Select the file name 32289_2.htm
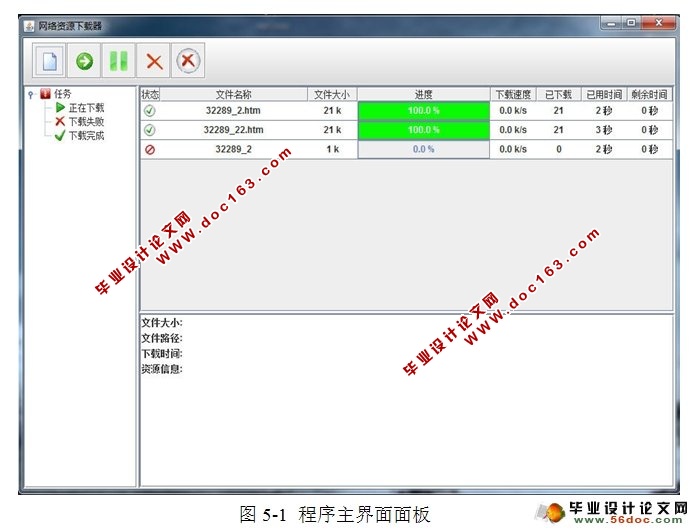698x530 pixels. tap(233, 110)
